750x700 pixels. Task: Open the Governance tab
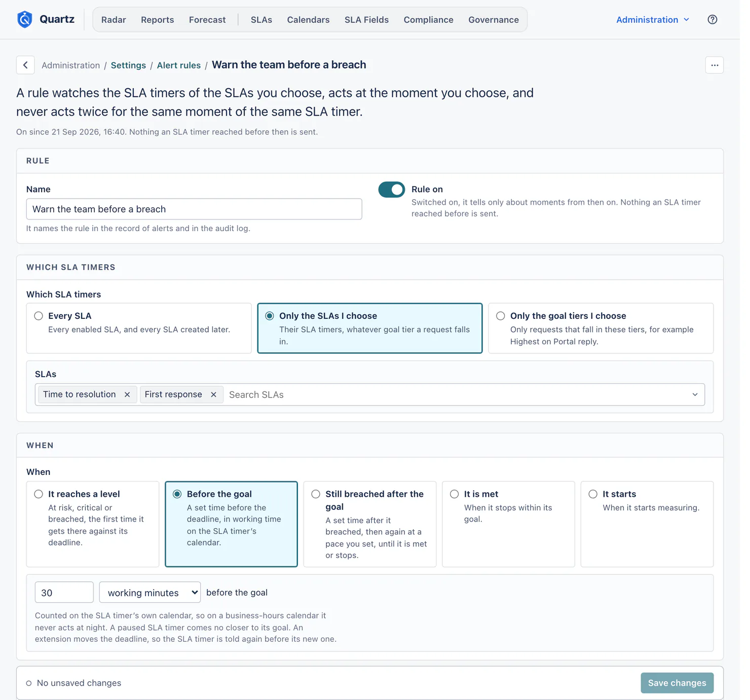pos(494,20)
